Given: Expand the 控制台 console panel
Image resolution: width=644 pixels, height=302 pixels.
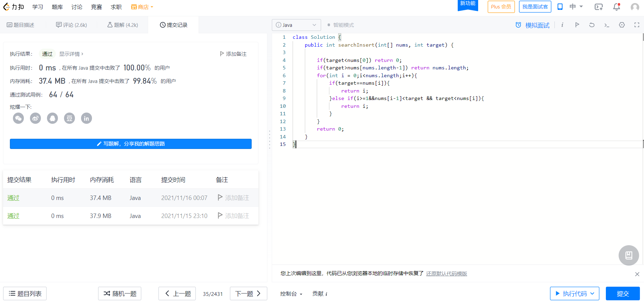Looking at the screenshot, I should click(291, 294).
